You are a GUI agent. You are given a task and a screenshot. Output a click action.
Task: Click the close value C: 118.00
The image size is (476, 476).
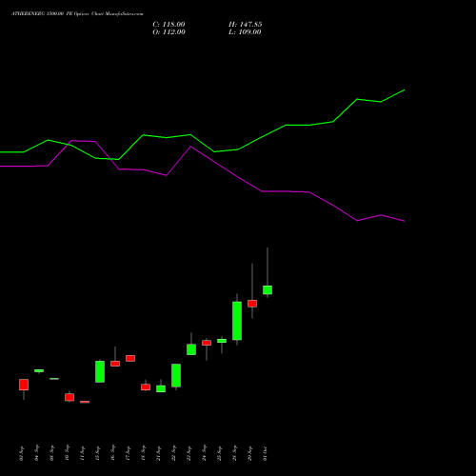coord(169,25)
